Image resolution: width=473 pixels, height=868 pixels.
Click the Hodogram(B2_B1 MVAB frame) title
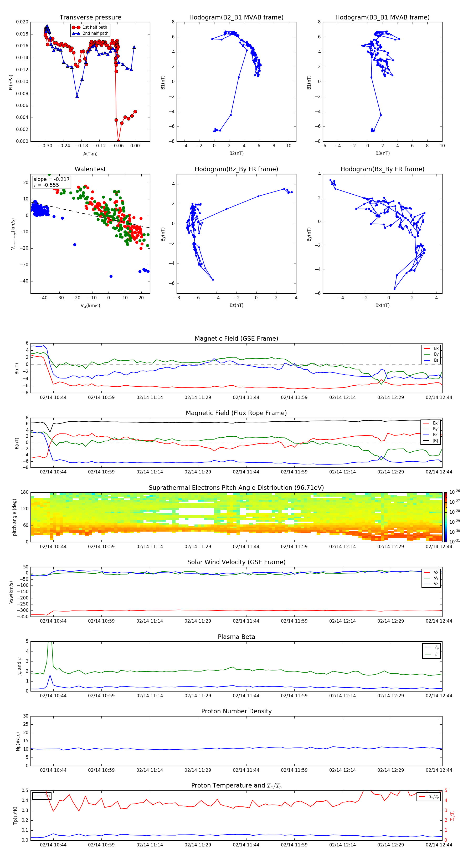click(236, 18)
